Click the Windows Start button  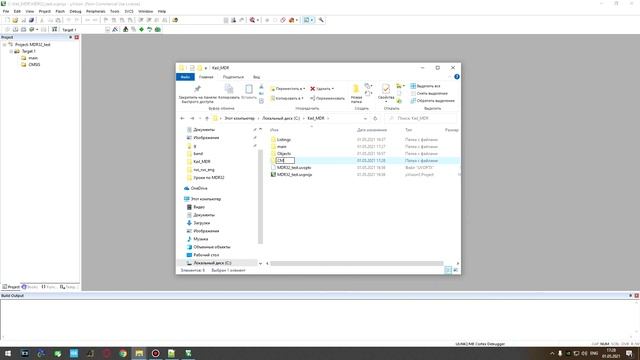pos(8,353)
